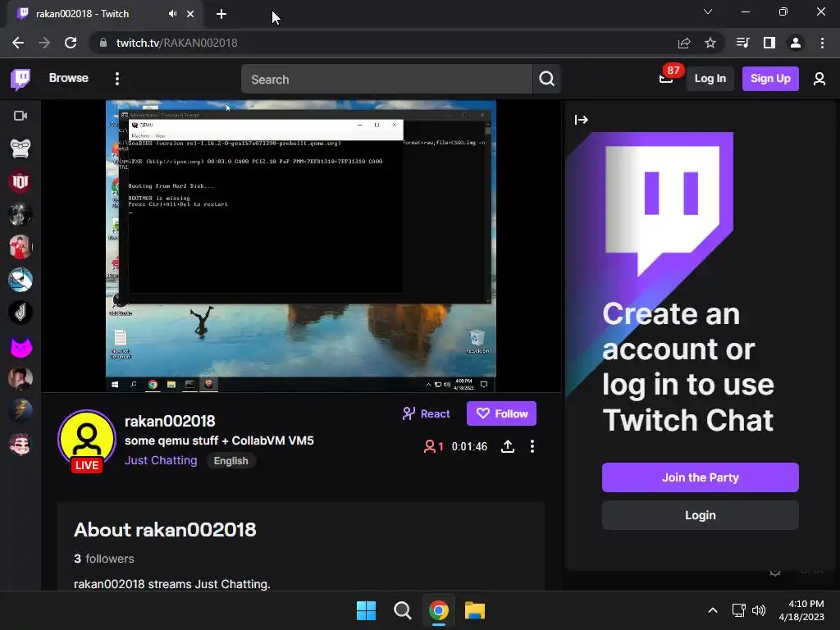The image size is (840, 630).
Task: Mute the tab via its speaker icon
Action: coord(172,14)
